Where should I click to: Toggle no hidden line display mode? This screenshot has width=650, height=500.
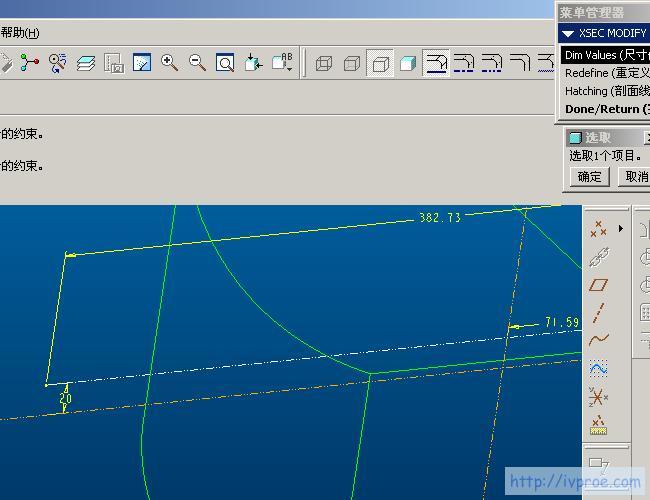pos(380,64)
